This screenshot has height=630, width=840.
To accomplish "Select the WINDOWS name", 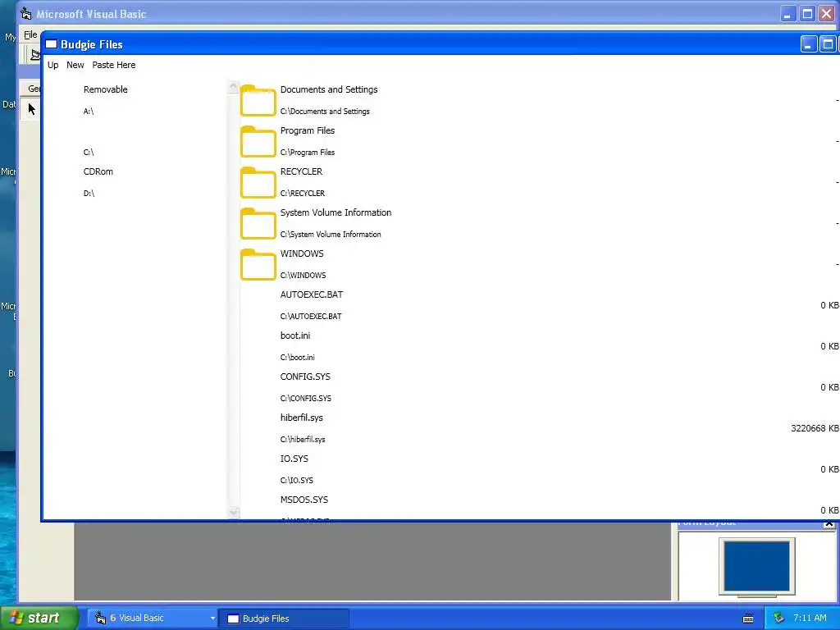I will pos(302,253).
